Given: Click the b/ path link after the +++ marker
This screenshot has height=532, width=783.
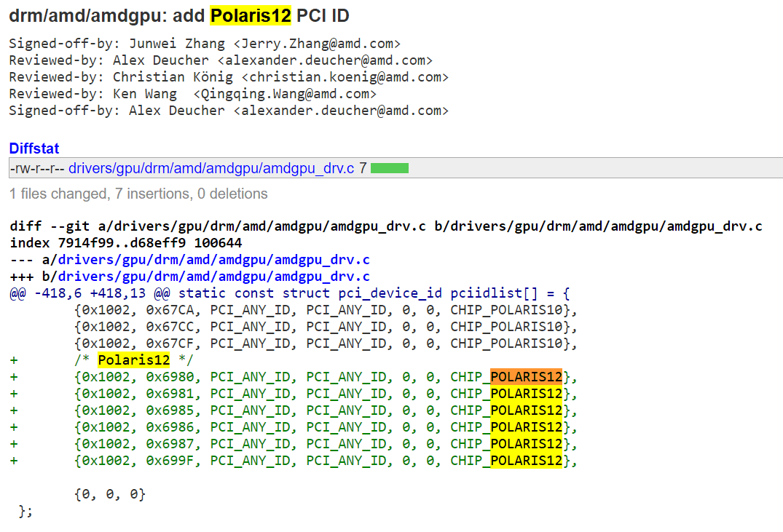Looking at the screenshot, I should pos(213,277).
